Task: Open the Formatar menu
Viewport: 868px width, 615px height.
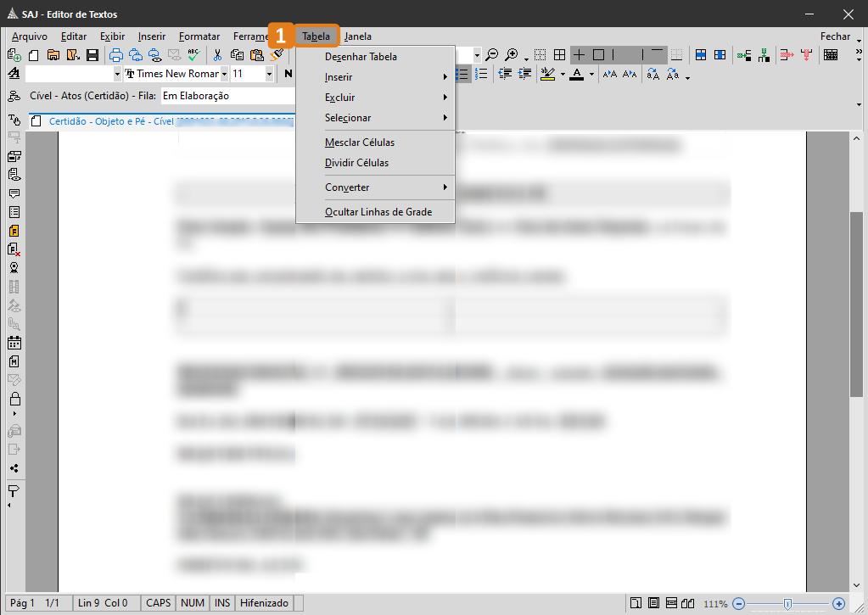Action: [x=199, y=36]
